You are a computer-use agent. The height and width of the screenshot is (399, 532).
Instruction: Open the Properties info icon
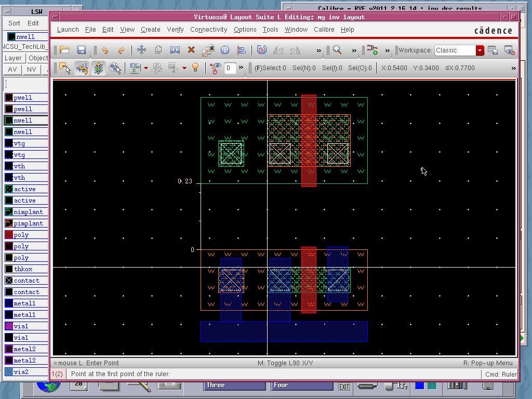(x=225, y=50)
